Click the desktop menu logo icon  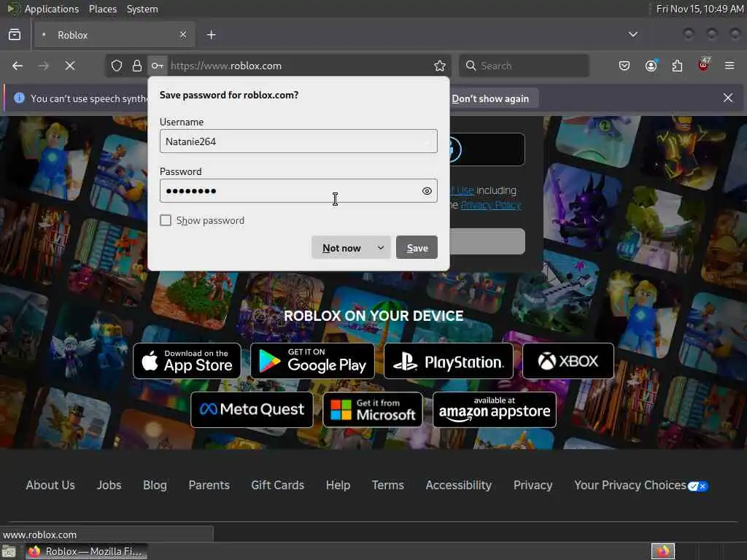[x=13, y=9]
